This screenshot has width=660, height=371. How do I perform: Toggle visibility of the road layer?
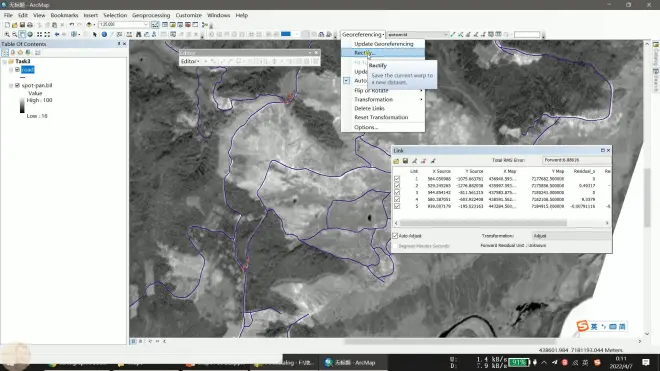click(17, 69)
